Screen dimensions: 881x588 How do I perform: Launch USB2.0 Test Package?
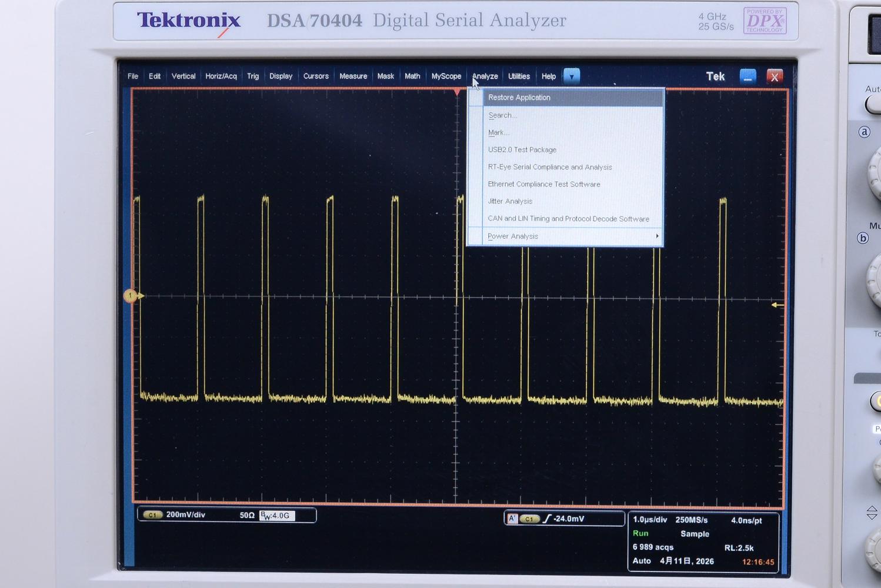(x=573, y=149)
